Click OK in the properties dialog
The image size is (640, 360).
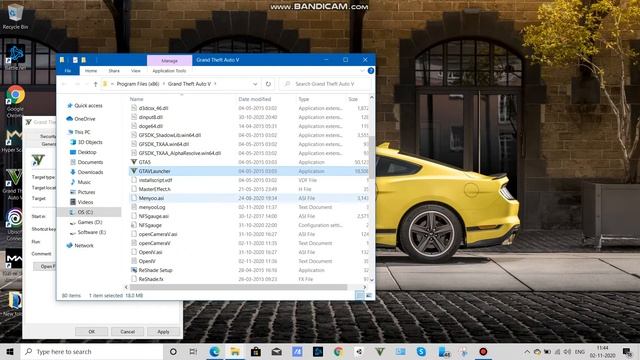pyautogui.click(x=92, y=332)
